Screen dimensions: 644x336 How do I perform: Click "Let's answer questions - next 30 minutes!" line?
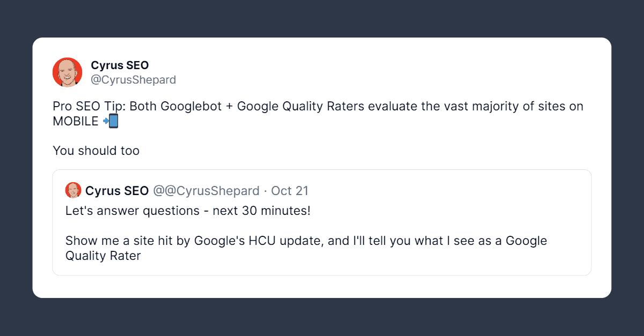click(188, 211)
